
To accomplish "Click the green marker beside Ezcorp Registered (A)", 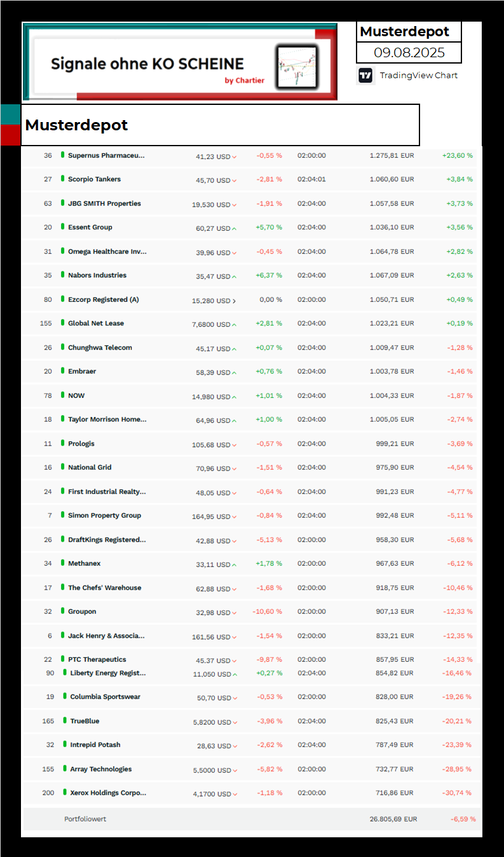I will 62,299.
